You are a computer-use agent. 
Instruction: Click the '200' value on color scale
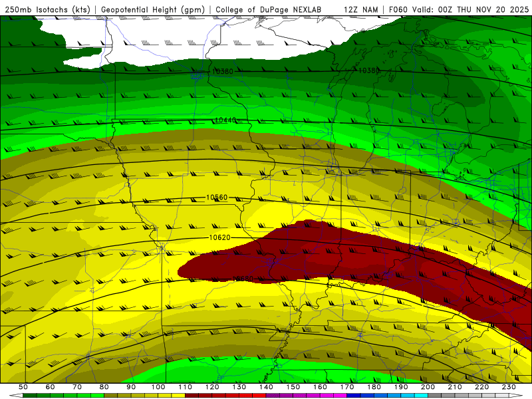click(428, 387)
